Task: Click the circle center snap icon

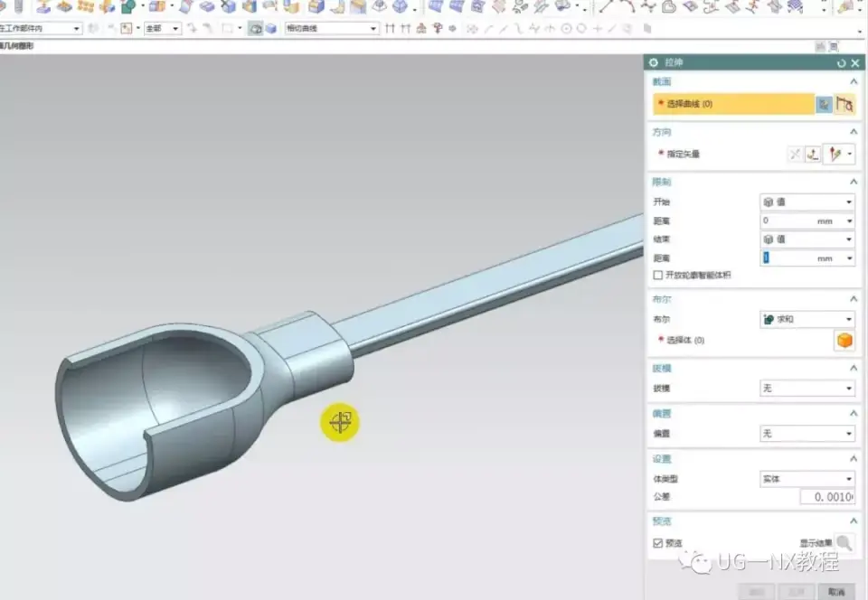Action: click(566, 28)
